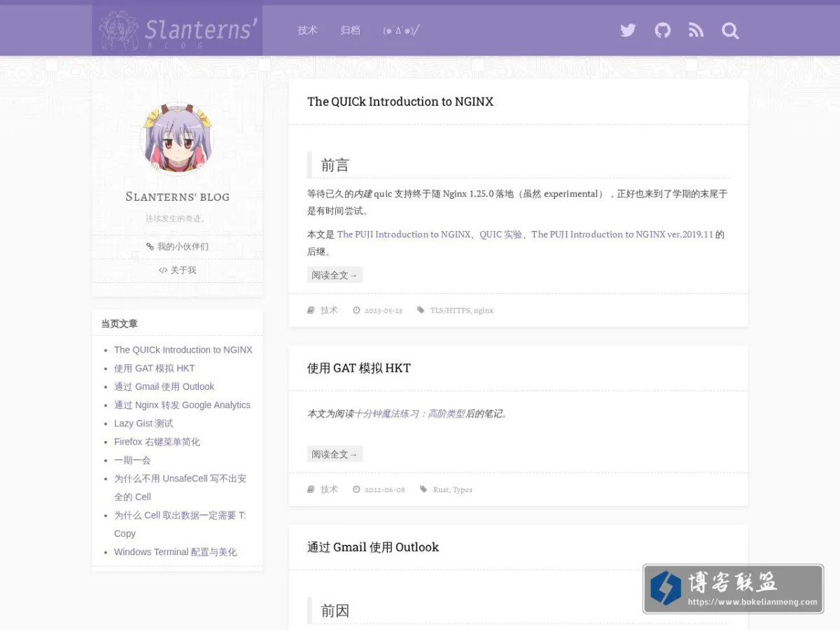The height and width of the screenshot is (630, 840).
Task: Select sidebar item 为什么不用 UnsafeCell 写不出安全的 Cell
Action: (180, 488)
